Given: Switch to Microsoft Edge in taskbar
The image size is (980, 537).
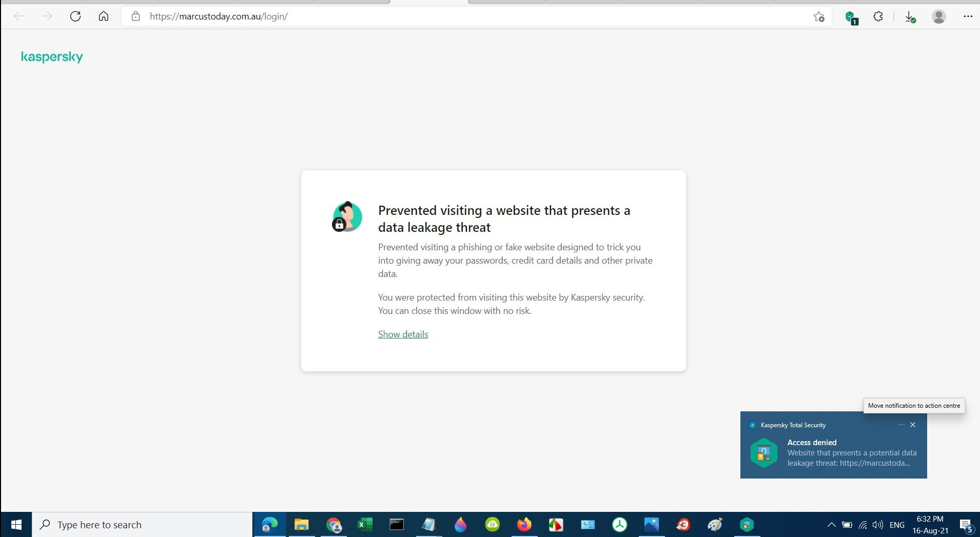Looking at the screenshot, I should coord(270,525).
